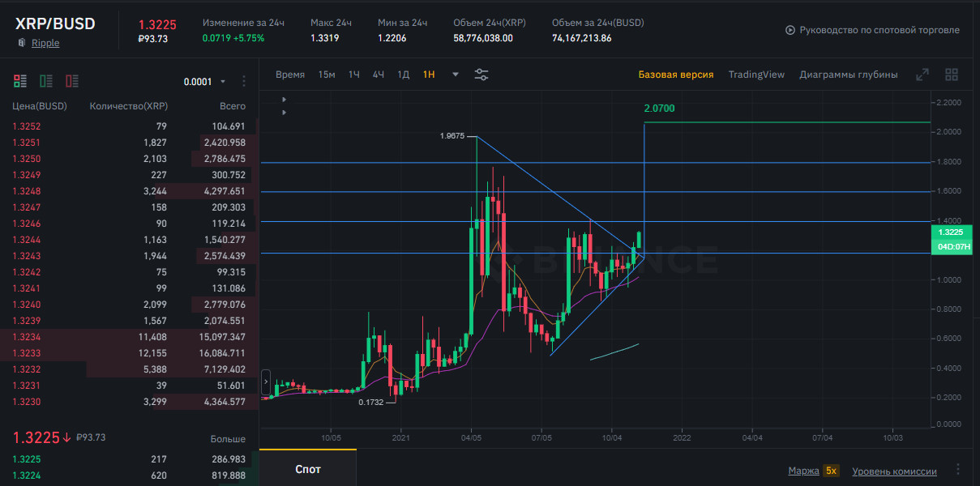
Task: Select the 4Ч timeframe
Action: pos(379,75)
